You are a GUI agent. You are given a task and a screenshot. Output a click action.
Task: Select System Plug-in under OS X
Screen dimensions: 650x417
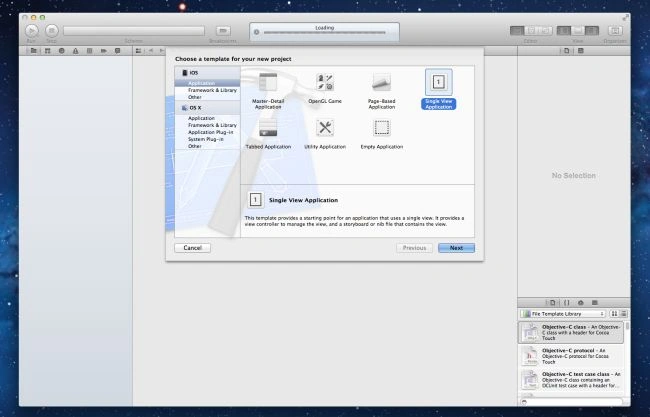[x=206, y=139]
